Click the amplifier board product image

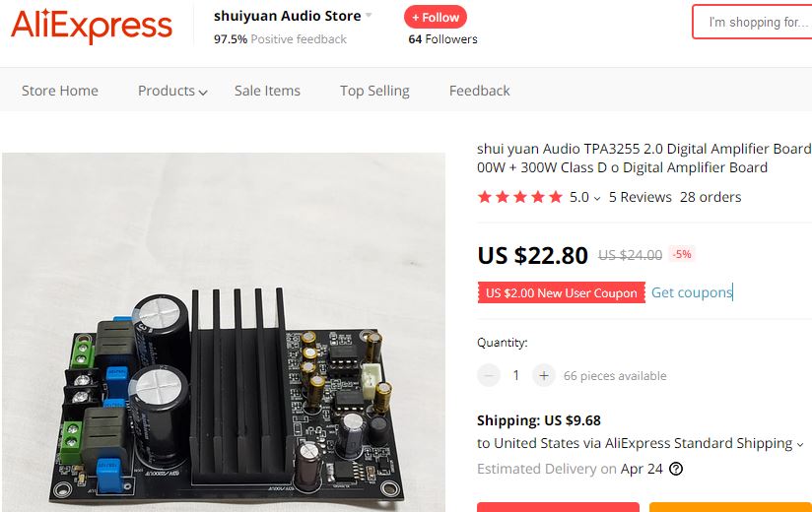[224, 332]
